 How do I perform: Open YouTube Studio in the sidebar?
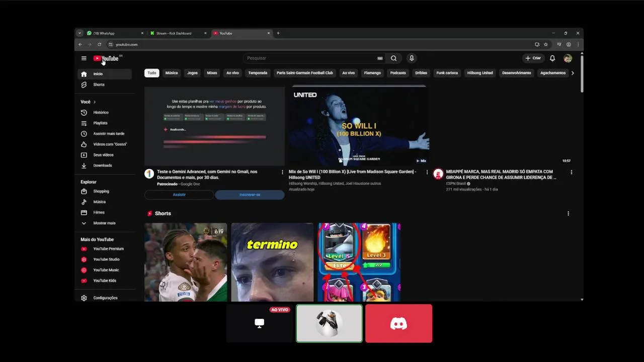click(x=105, y=259)
